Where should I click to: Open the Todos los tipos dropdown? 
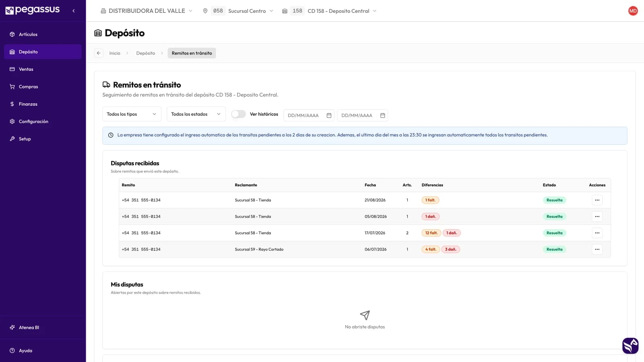[x=132, y=114]
